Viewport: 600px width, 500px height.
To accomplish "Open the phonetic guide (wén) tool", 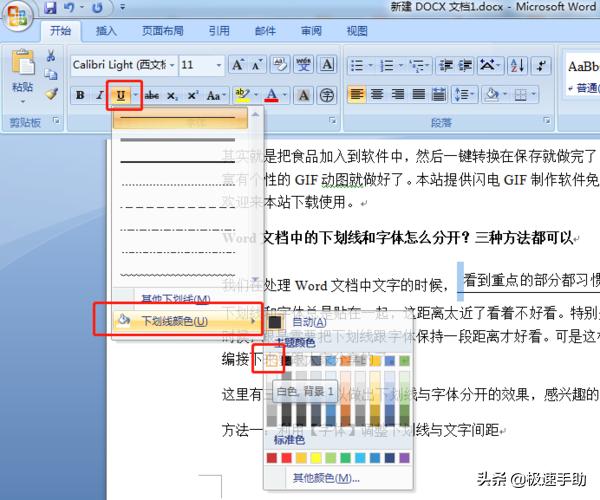I will pos(303,65).
